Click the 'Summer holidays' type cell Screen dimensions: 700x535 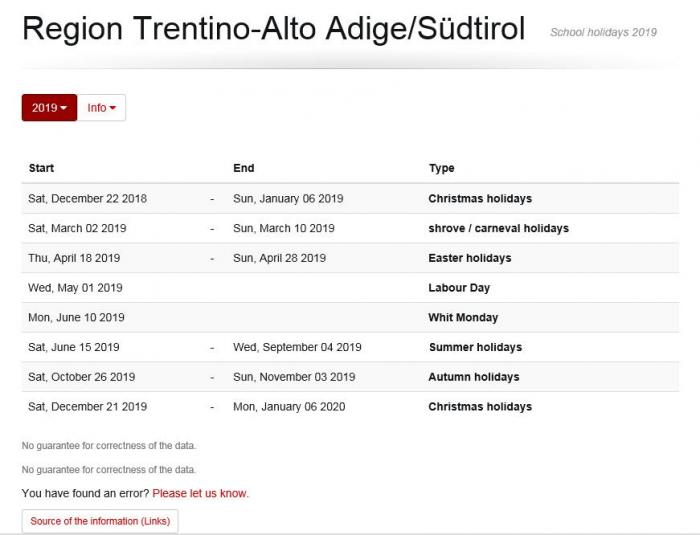(x=475, y=347)
